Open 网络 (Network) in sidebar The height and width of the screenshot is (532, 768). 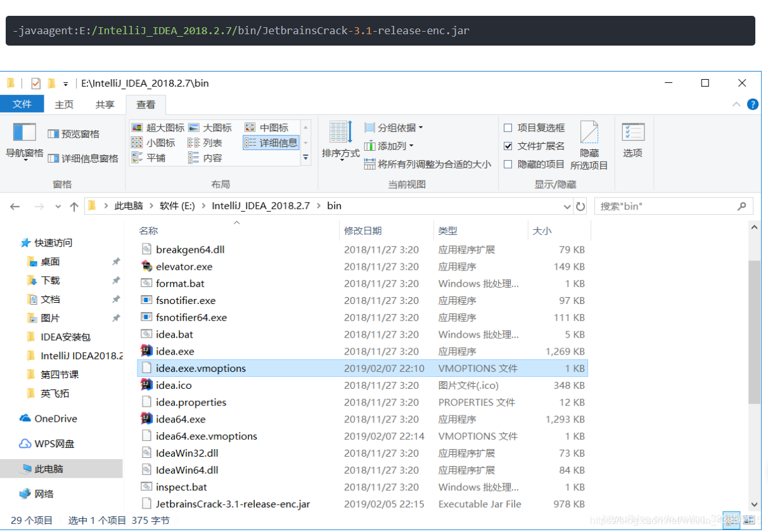(x=37, y=494)
